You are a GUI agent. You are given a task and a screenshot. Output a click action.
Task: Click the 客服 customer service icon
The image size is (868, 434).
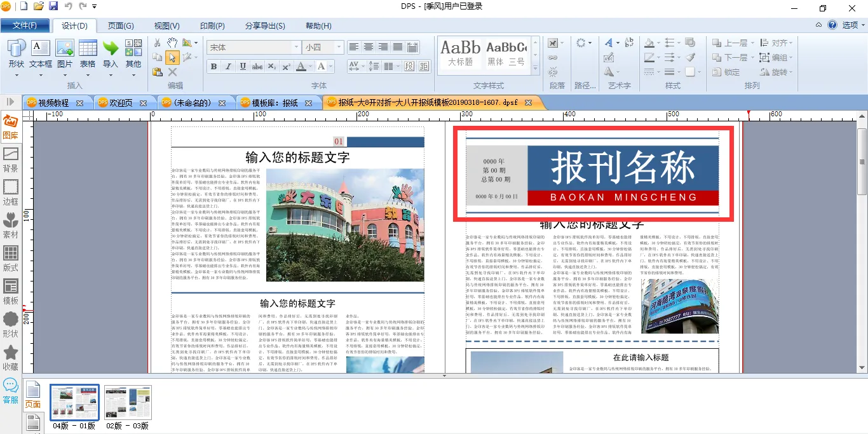(x=10, y=390)
